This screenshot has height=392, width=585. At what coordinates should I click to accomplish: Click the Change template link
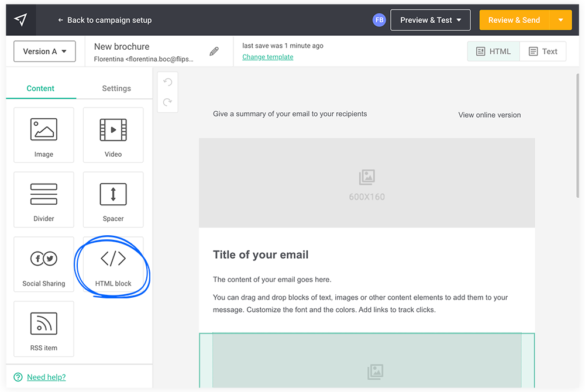(x=267, y=57)
